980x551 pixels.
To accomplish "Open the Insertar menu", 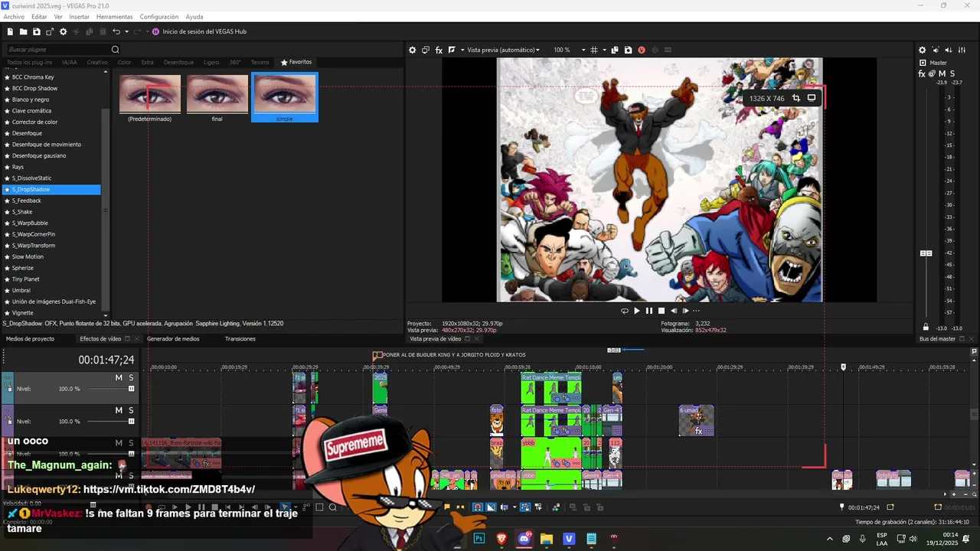I will 79,16.
